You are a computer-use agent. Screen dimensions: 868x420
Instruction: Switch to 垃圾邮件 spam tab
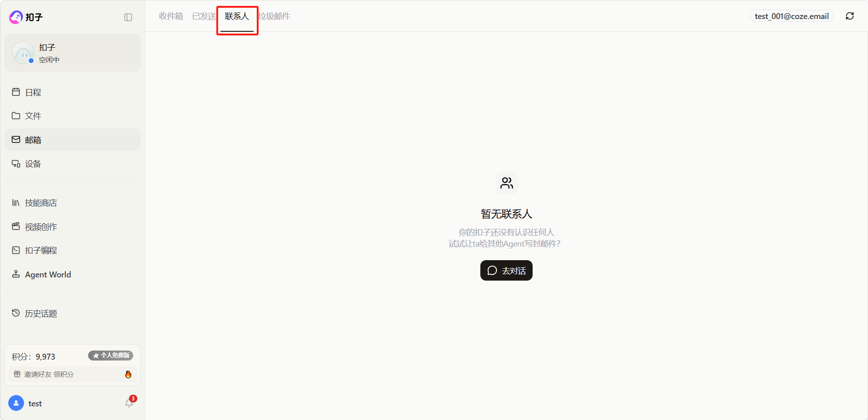(x=274, y=16)
